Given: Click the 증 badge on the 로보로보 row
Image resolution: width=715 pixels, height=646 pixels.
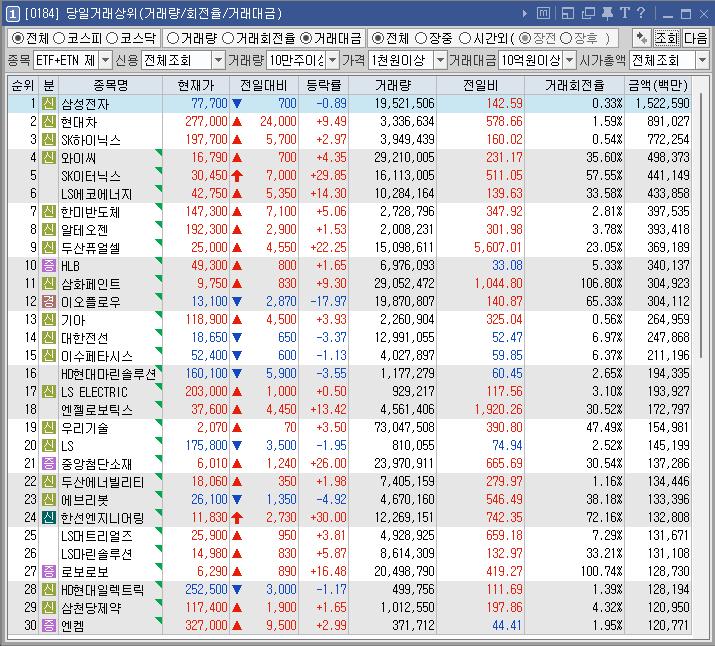Looking at the screenshot, I should 49,571.
